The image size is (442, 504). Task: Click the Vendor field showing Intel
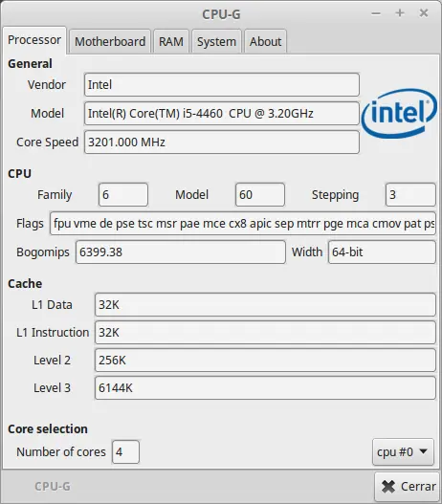[222, 85]
